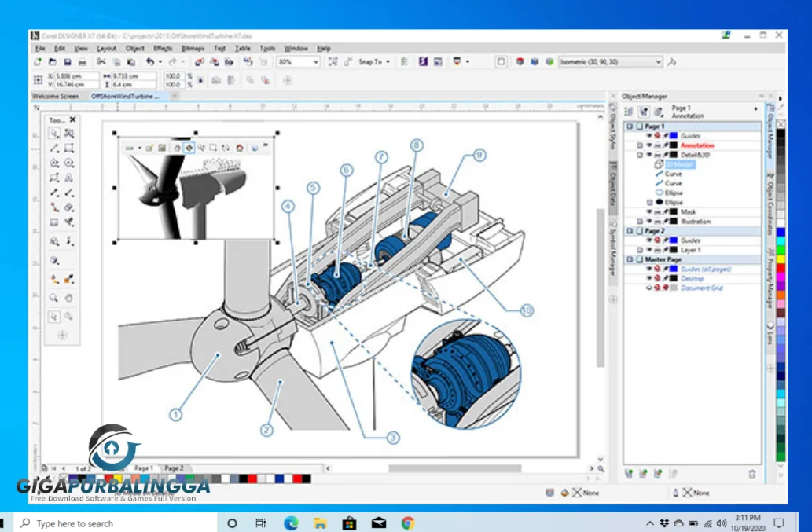Collapse the Master Page tree node
This screenshot has height=532, width=812.
point(630,259)
